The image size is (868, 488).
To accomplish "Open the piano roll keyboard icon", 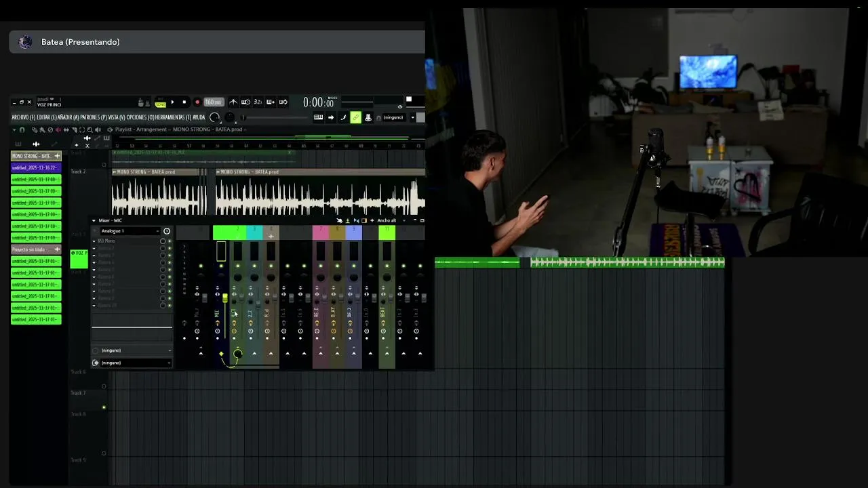I will coord(318,117).
